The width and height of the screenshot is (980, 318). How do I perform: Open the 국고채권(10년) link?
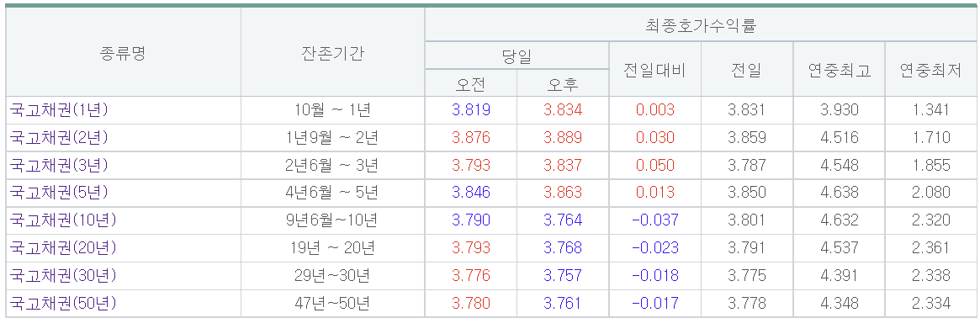pyautogui.click(x=63, y=220)
